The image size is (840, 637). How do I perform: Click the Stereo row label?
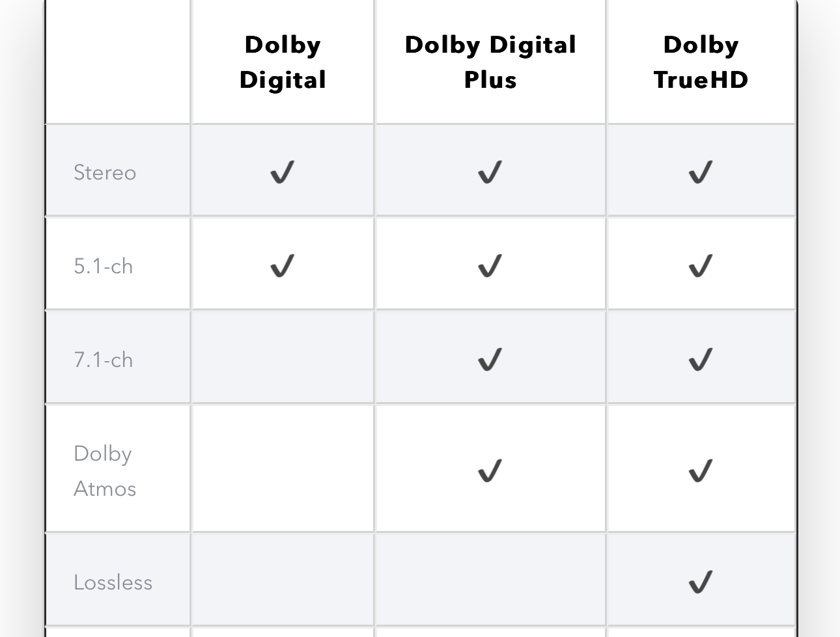(105, 172)
